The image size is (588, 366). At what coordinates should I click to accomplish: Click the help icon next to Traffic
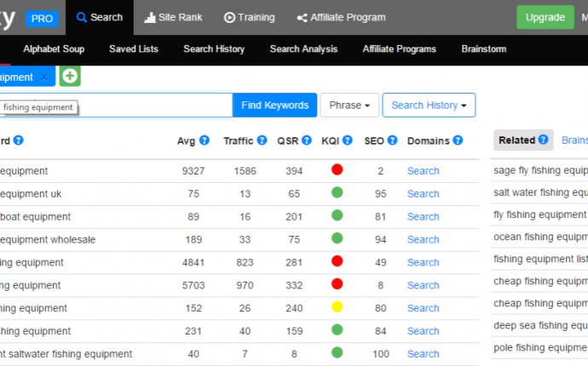(x=262, y=140)
